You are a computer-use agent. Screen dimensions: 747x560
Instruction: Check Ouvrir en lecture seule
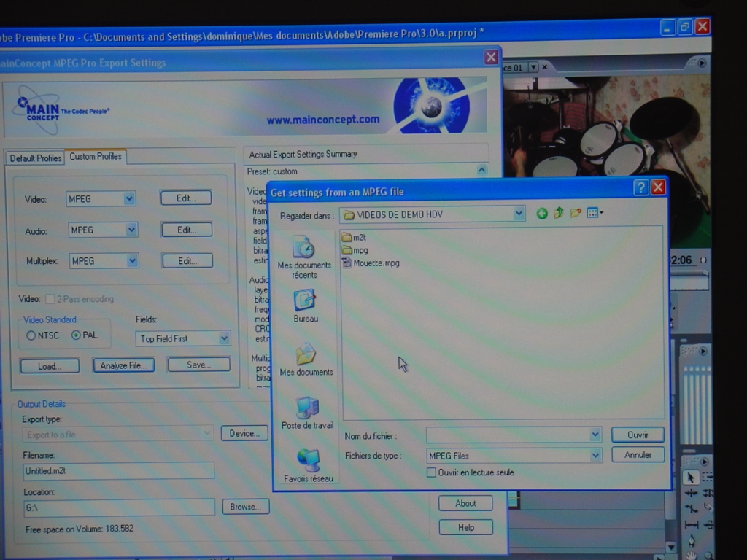tap(431, 472)
